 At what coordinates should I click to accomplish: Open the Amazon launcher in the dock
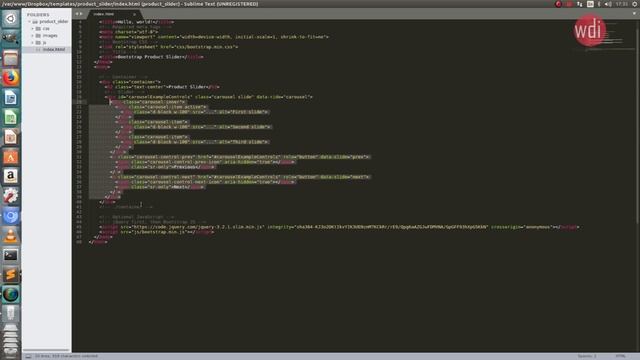(11, 176)
